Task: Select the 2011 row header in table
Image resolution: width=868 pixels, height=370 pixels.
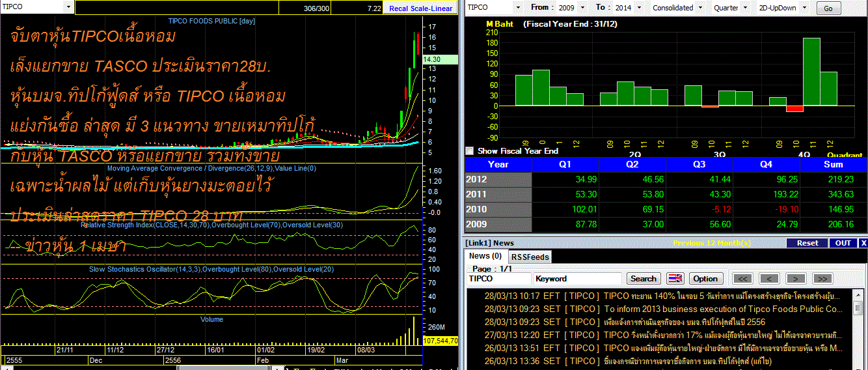Action: pyautogui.click(x=498, y=194)
